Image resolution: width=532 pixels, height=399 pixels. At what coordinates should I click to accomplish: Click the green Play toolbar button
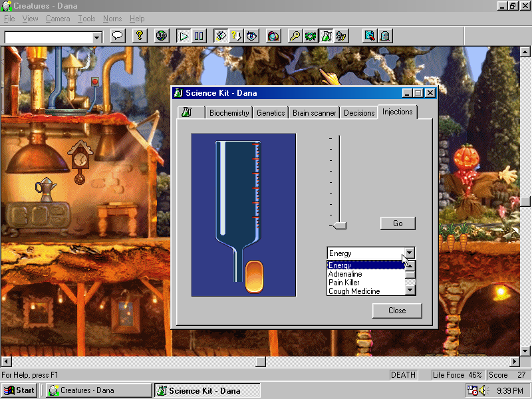pos(184,36)
